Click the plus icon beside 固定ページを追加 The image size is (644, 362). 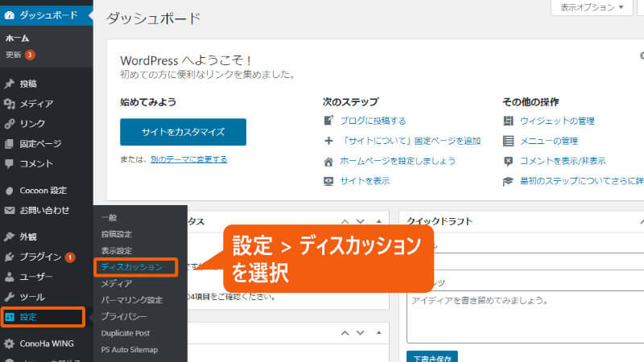[328, 141]
